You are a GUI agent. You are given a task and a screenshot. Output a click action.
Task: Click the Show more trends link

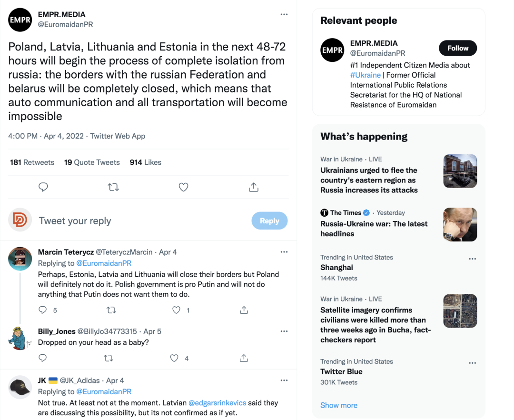click(339, 405)
